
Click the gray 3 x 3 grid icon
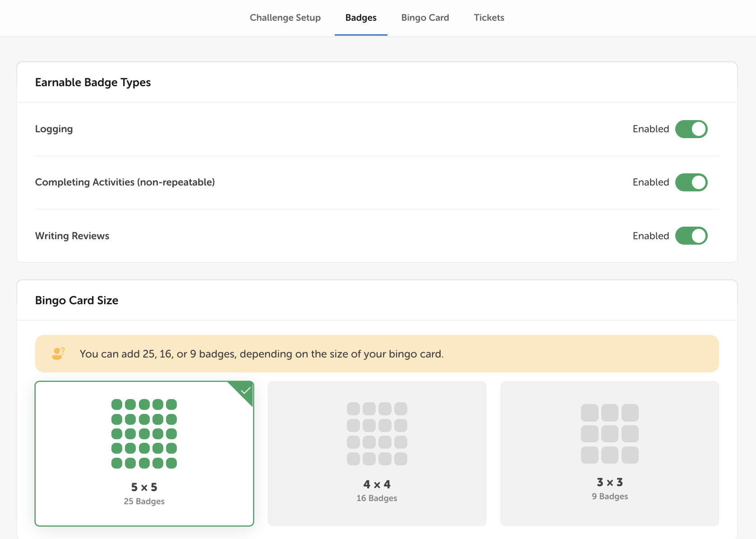click(609, 433)
